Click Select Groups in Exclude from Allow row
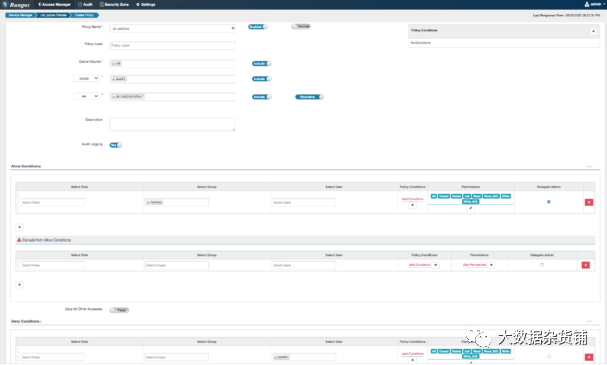This screenshot has width=607, height=365. tap(177, 265)
